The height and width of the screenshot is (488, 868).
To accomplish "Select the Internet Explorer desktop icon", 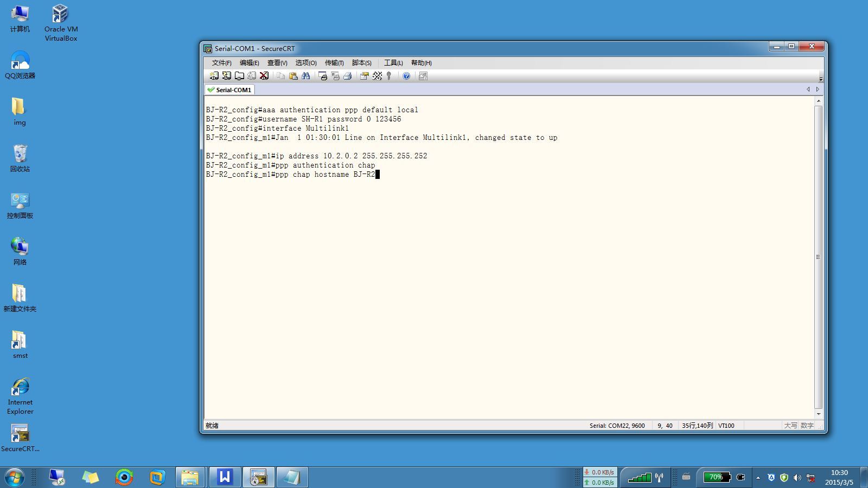I will coord(20,396).
